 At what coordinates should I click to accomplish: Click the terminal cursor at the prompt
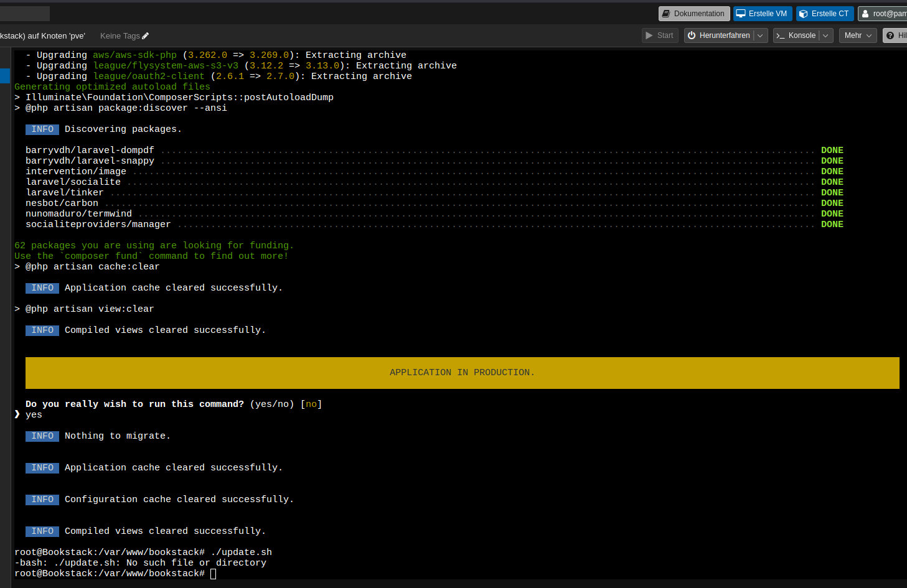[213, 574]
